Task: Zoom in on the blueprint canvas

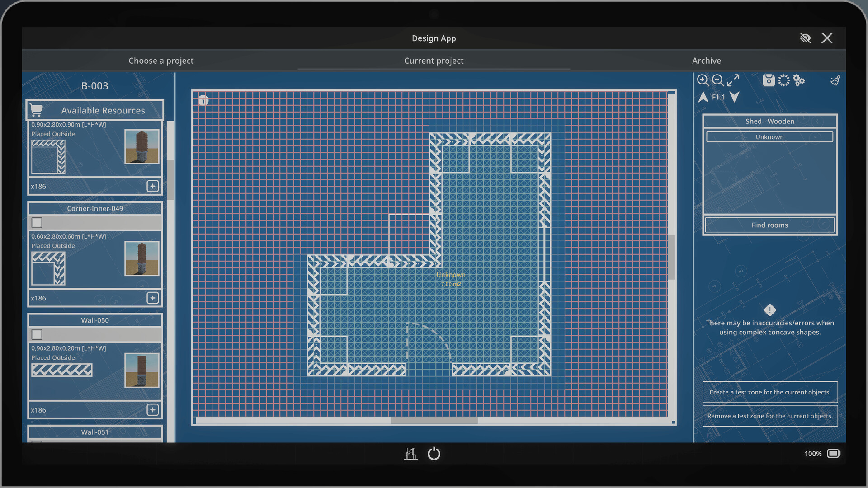Action: pos(703,80)
